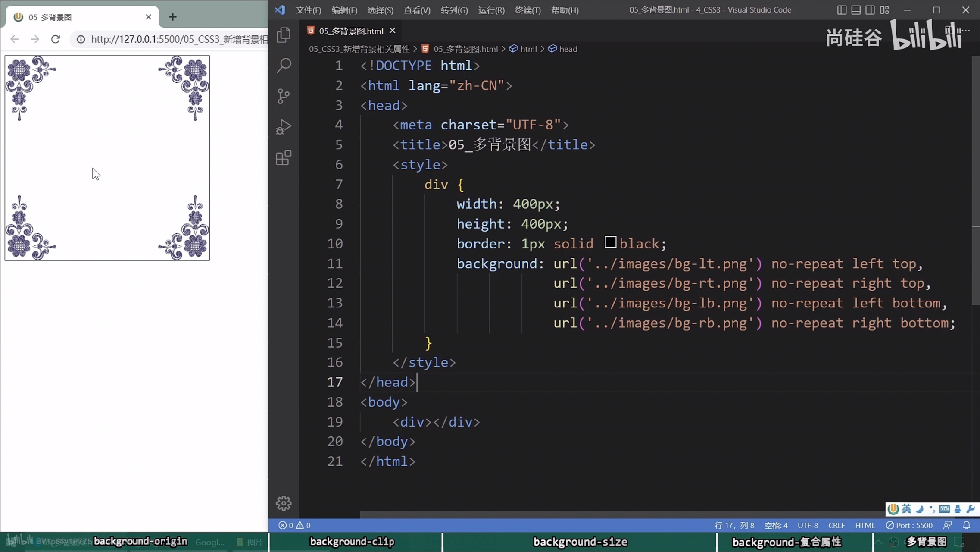
Task: Click the </head> tag on line 17
Action: click(x=388, y=382)
